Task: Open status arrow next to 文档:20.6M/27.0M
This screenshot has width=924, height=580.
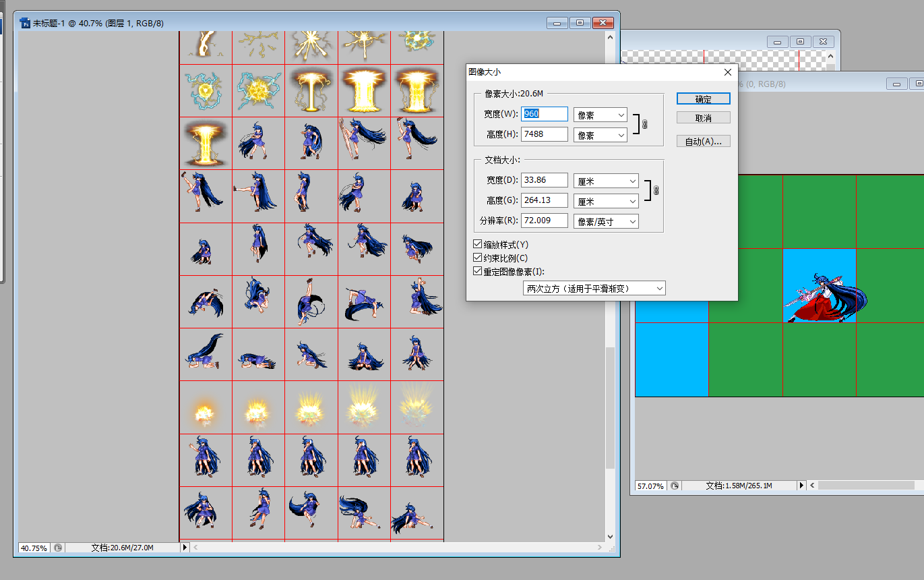Action: [185, 548]
